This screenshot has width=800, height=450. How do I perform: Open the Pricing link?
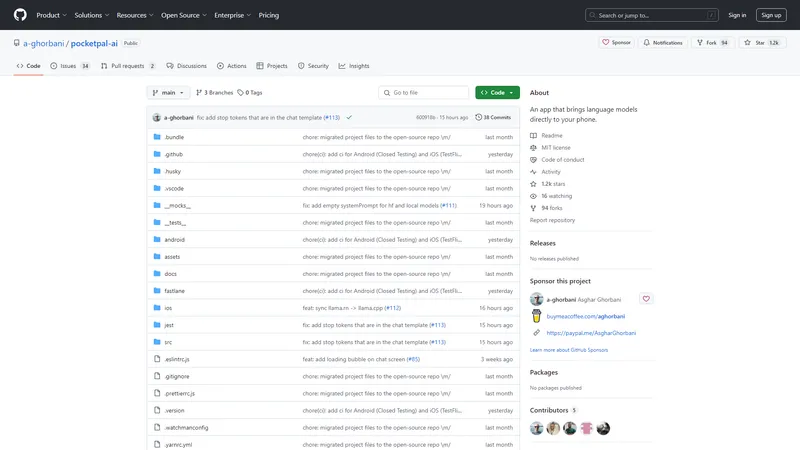coord(268,15)
